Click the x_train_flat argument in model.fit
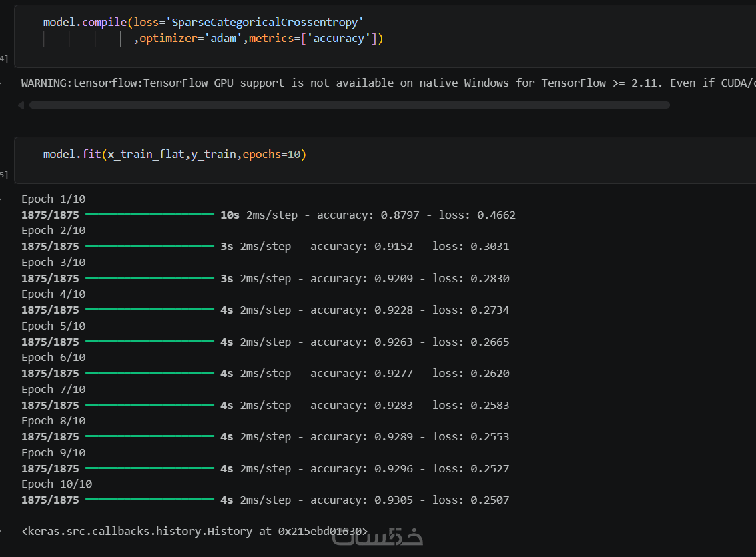The width and height of the screenshot is (756, 557). [x=145, y=154]
